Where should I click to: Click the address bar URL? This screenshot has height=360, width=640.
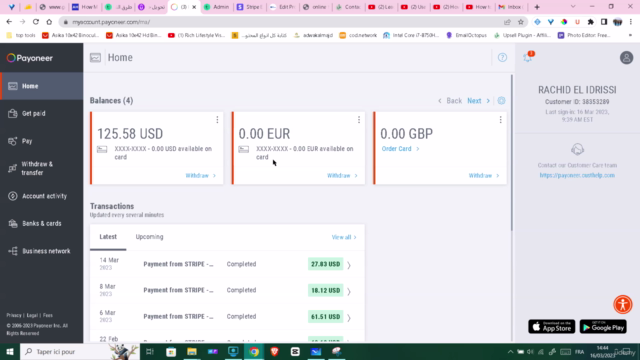tap(111, 22)
